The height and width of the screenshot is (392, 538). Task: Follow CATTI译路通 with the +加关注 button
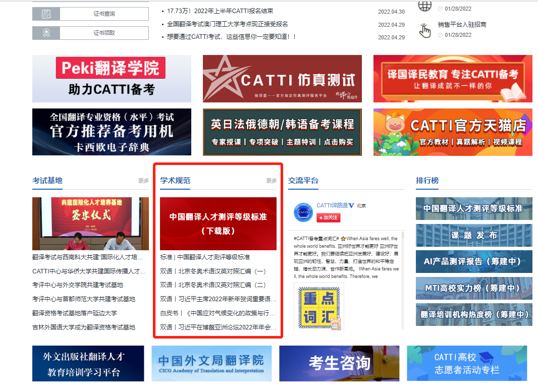[x=329, y=217]
